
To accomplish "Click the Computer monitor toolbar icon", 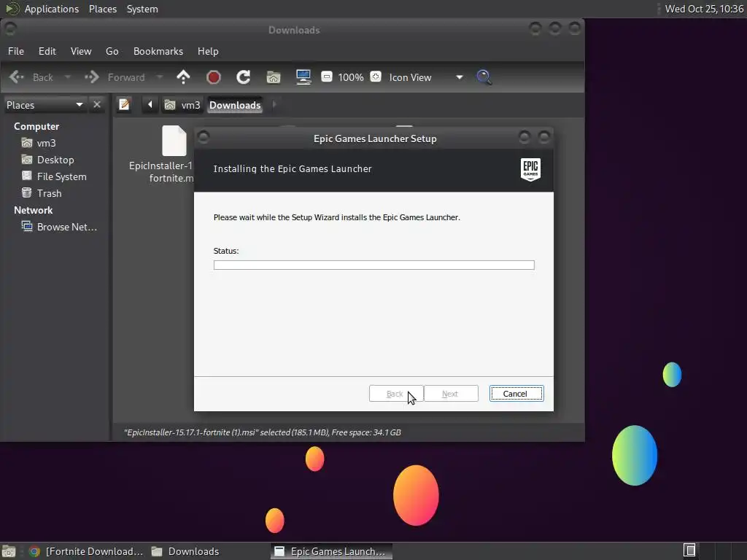I will 303,77.
